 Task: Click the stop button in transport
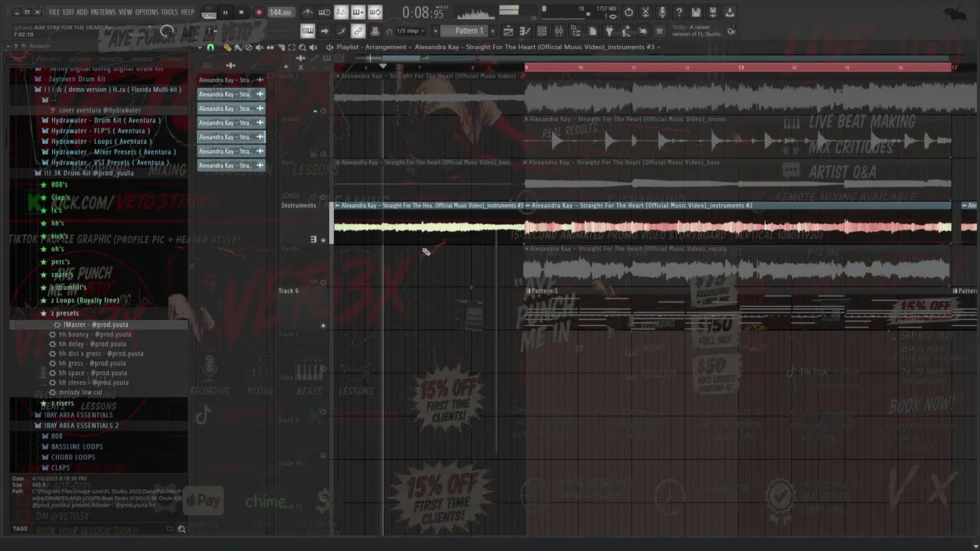241,12
